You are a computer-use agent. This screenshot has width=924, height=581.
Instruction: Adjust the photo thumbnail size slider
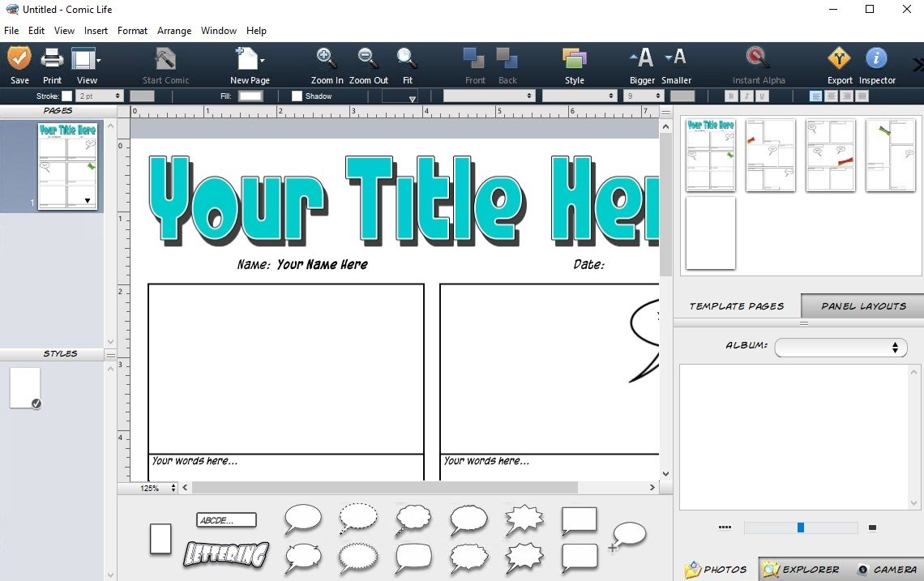coord(800,528)
